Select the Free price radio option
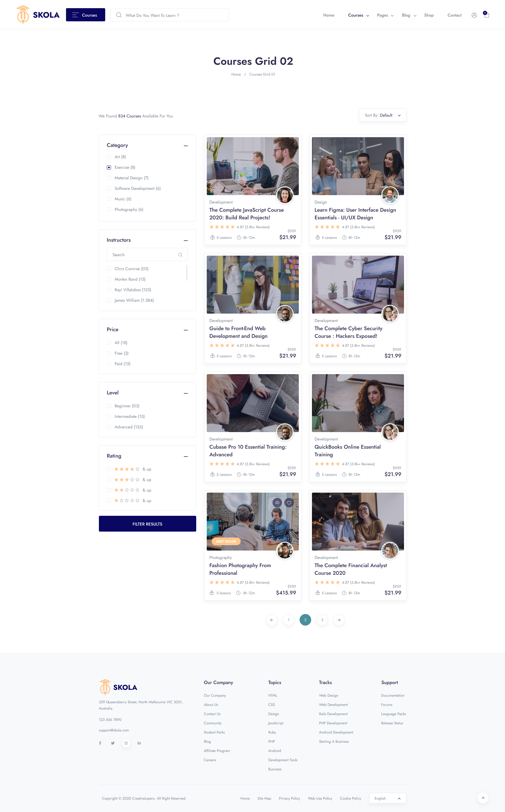 click(109, 353)
